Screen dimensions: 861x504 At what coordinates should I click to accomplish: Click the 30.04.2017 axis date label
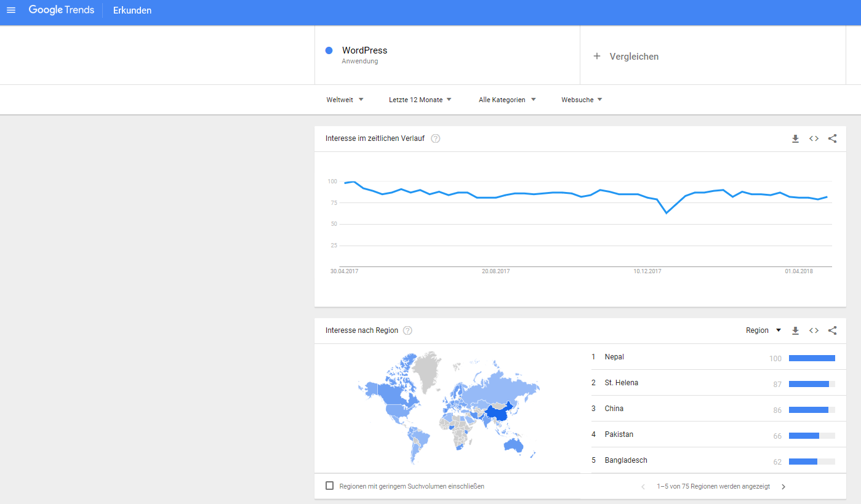pos(344,271)
